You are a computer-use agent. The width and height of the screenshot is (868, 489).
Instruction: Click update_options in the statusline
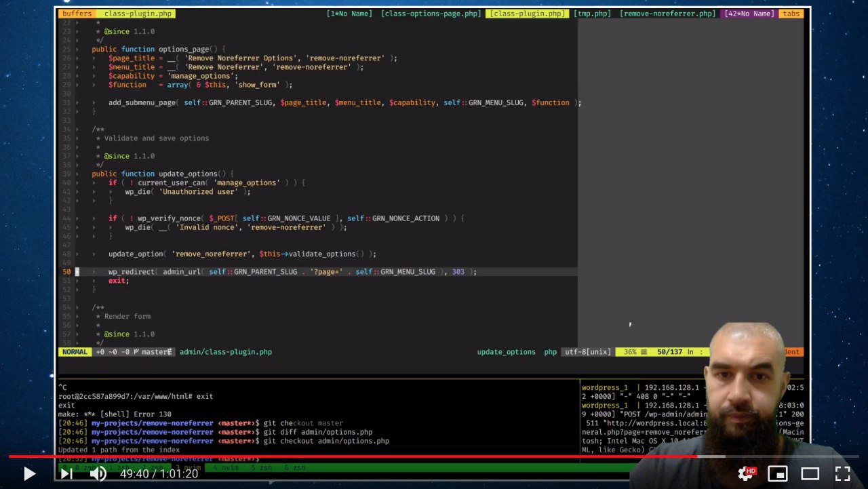506,352
